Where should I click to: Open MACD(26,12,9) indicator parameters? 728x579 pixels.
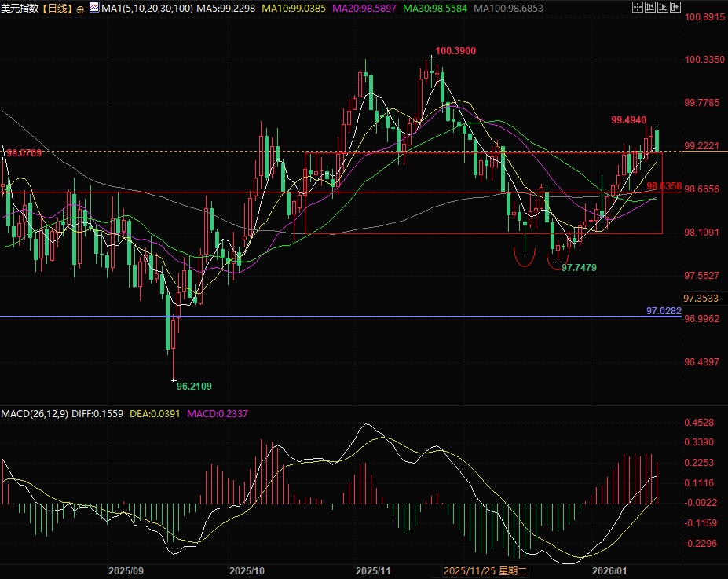(x=35, y=413)
